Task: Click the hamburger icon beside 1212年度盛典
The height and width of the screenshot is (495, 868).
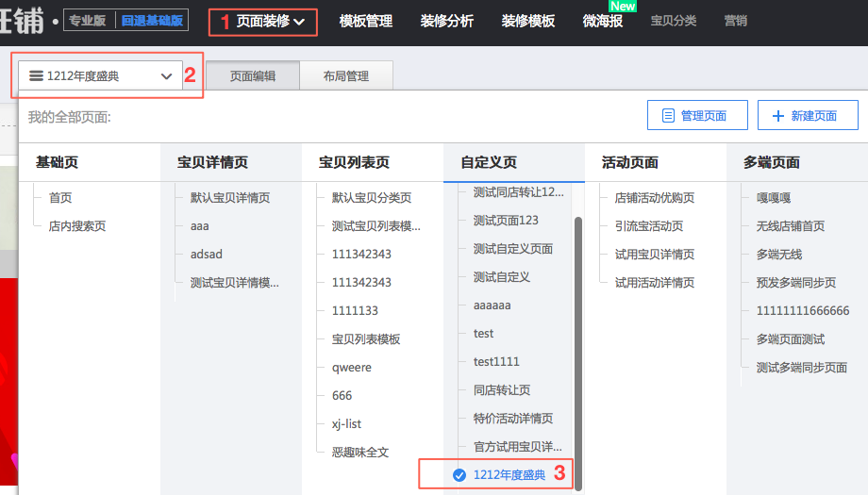Action: click(36, 76)
